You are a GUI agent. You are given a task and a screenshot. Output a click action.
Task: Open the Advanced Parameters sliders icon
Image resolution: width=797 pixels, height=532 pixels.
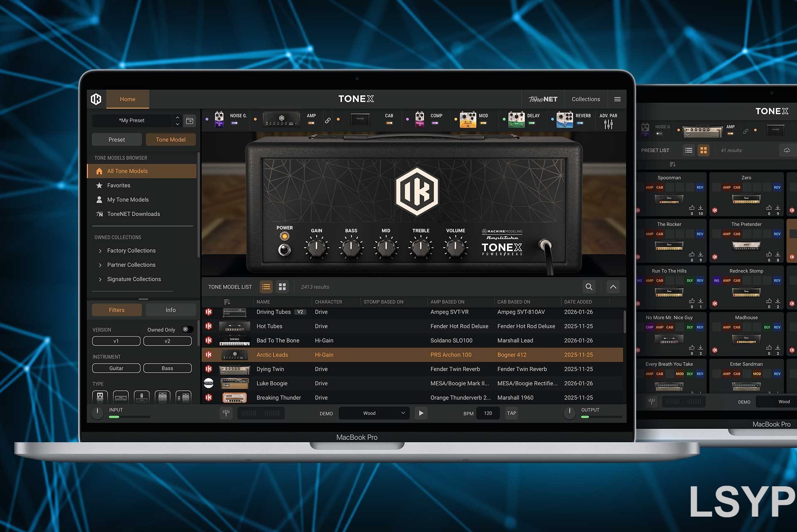point(608,124)
